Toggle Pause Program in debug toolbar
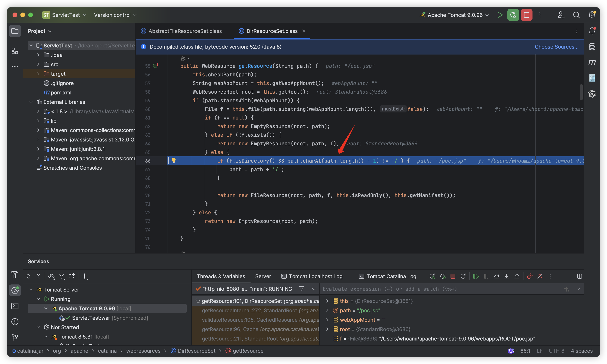Image resolution: width=607 pixels, height=364 pixels. (486, 276)
